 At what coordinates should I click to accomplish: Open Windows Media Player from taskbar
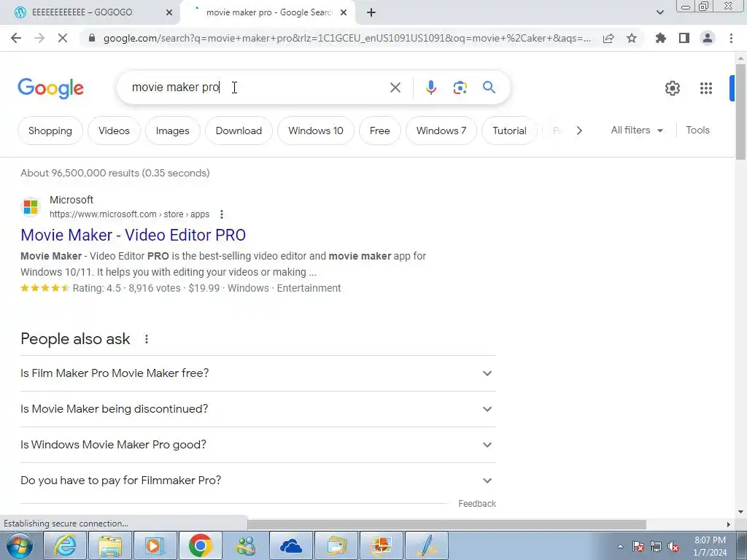[x=155, y=545]
